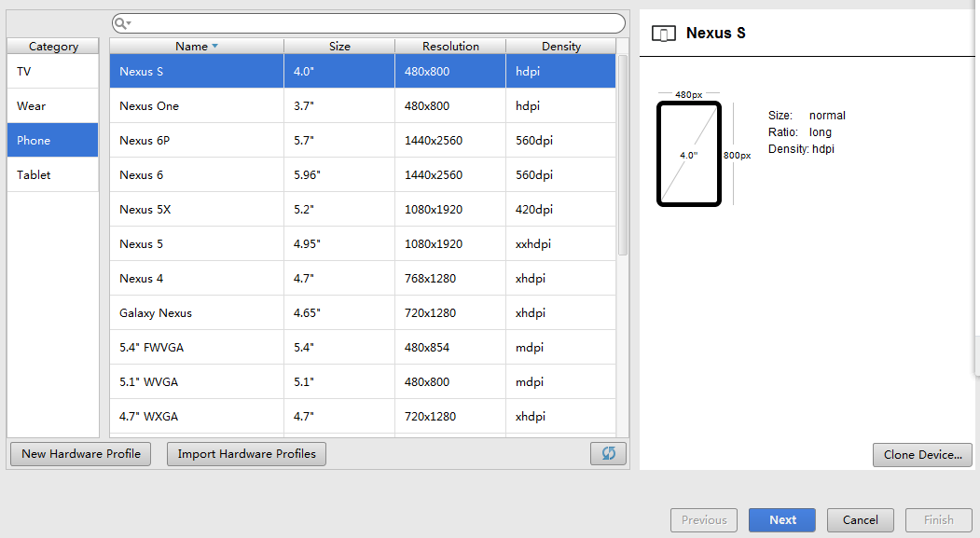Select the Nexus 4 device
The image size is (980, 538).
pyautogui.click(x=363, y=278)
